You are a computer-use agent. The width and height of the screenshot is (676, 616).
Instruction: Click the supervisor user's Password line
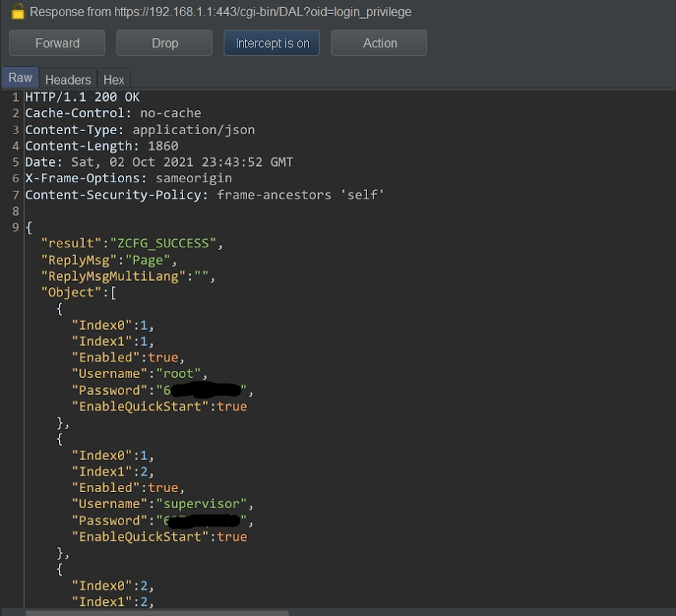(162, 521)
